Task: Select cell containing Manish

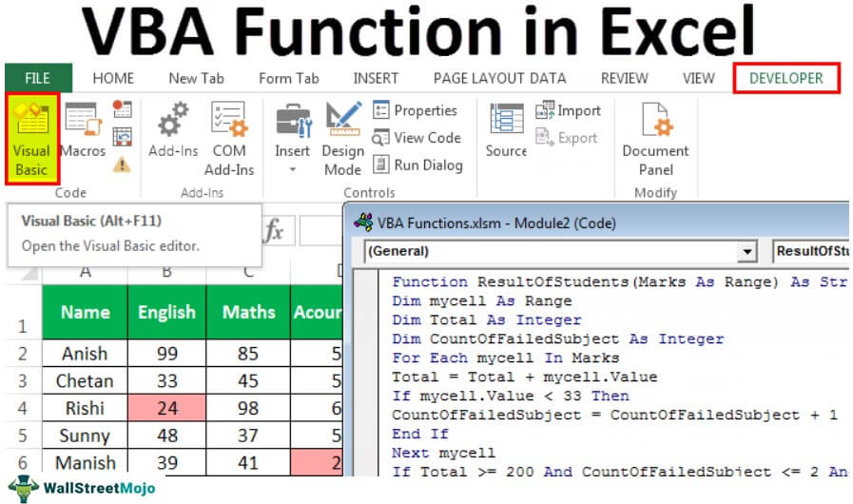Action: click(86, 461)
